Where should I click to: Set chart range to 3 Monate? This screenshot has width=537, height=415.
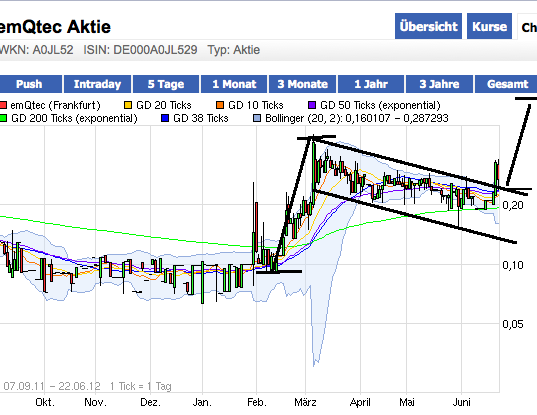302,84
